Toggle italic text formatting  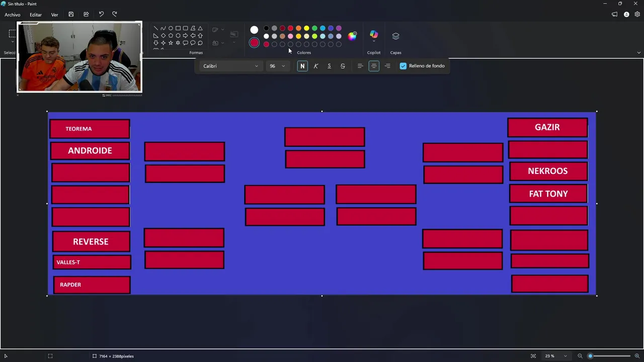pos(316,66)
